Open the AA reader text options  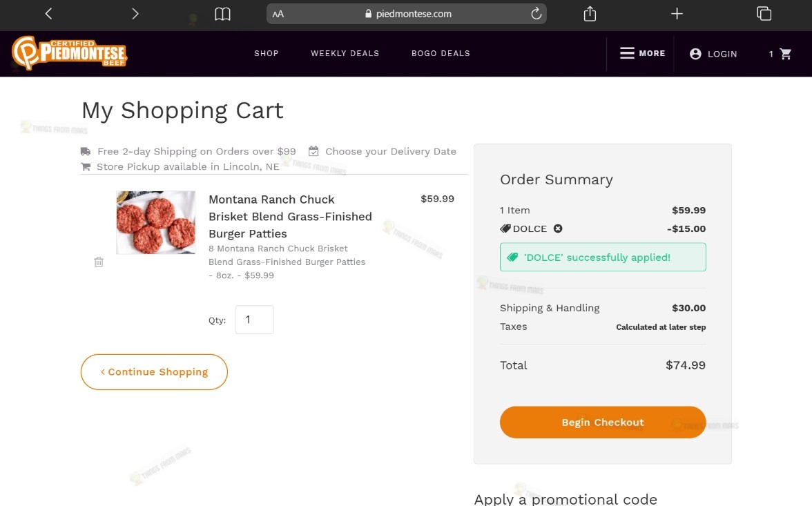278,14
